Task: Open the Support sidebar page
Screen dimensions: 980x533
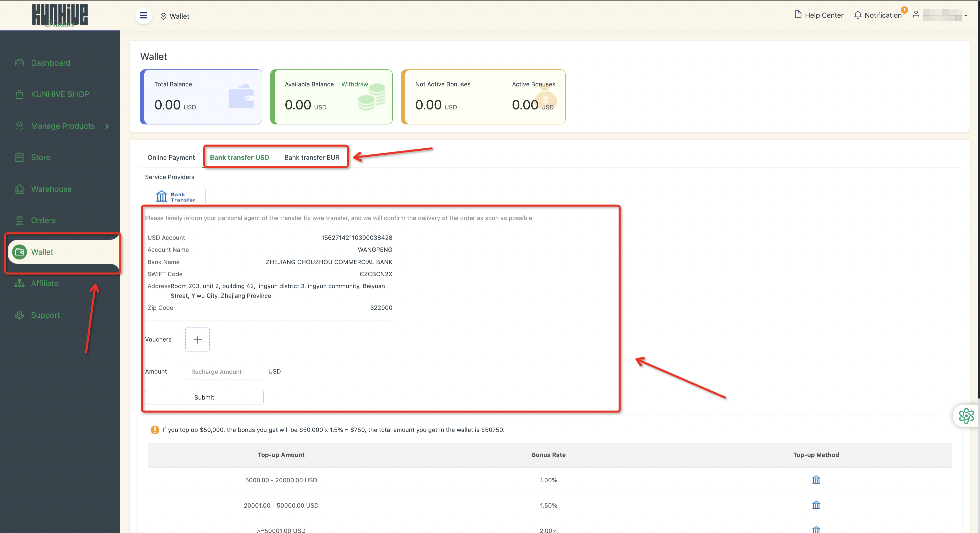Action: pos(45,315)
